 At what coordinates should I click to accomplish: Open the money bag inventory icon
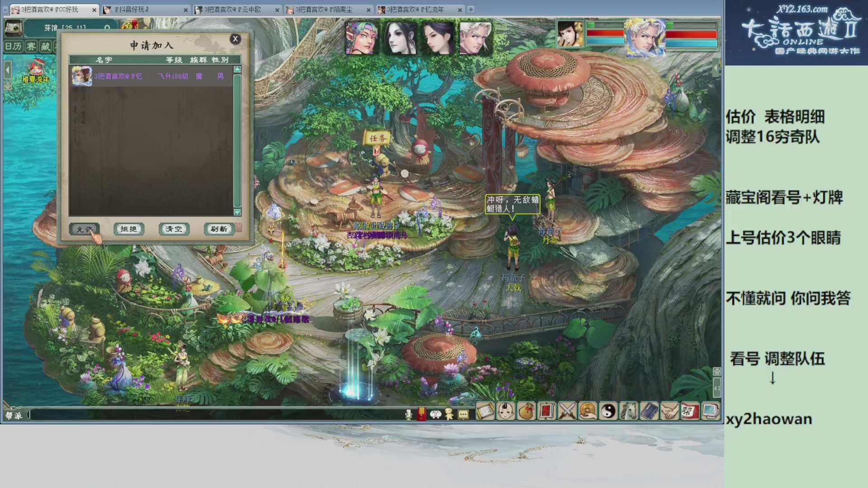coord(526,412)
